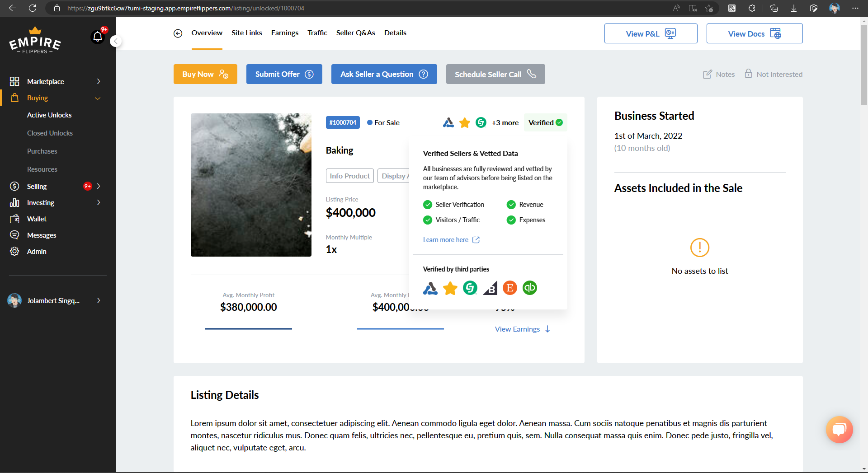The image size is (868, 473).
Task: Open the Notes pencil icon
Action: [x=708, y=75]
